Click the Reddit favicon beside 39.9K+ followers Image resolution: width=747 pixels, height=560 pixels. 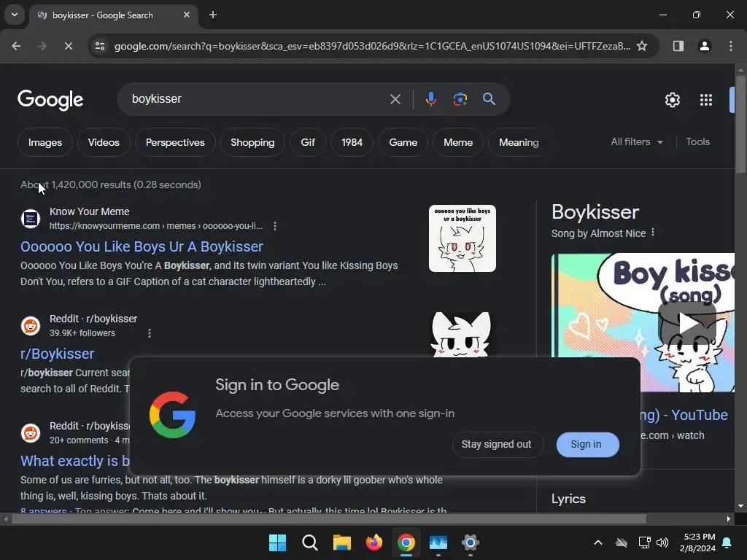[x=31, y=326]
